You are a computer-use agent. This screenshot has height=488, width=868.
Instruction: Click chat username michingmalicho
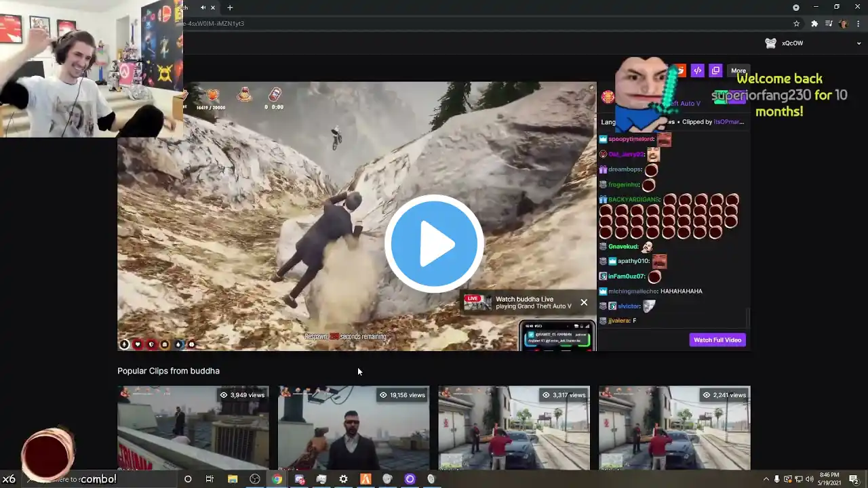pos(632,291)
